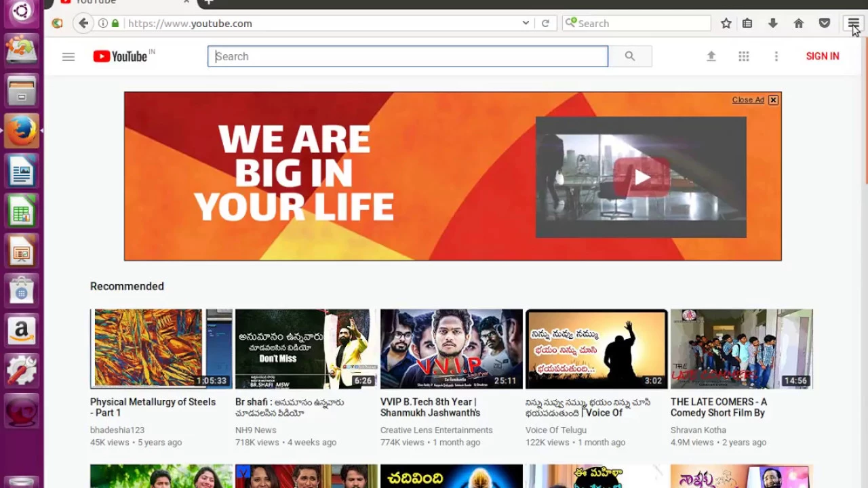Image resolution: width=868 pixels, height=488 pixels.
Task: Open the VVIP B.Tech 8th Year thumbnail
Action: click(452, 349)
